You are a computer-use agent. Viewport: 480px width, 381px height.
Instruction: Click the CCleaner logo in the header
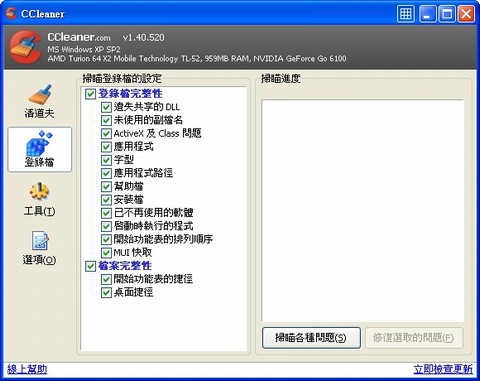26,47
